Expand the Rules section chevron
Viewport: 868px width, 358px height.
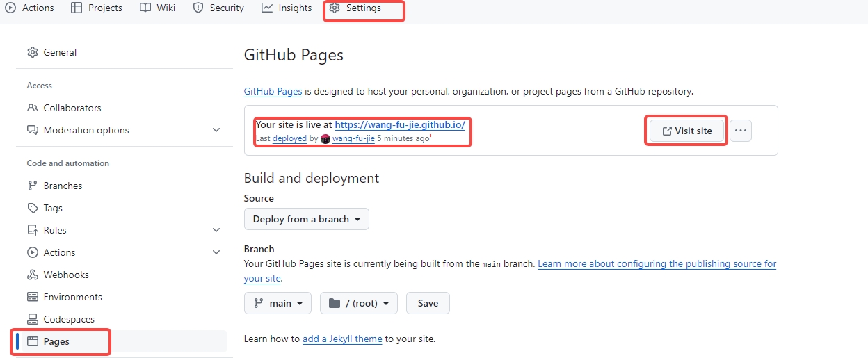click(216, 230)
